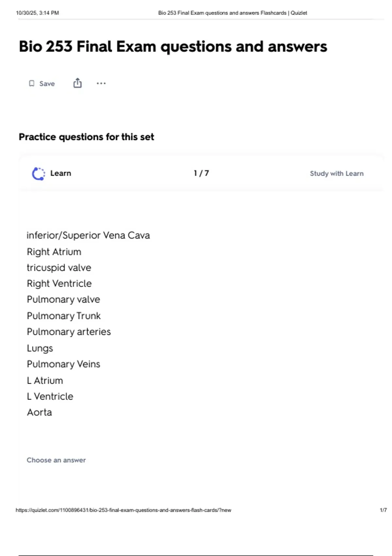Open the three-dot more options menu

tap(101, 83)
